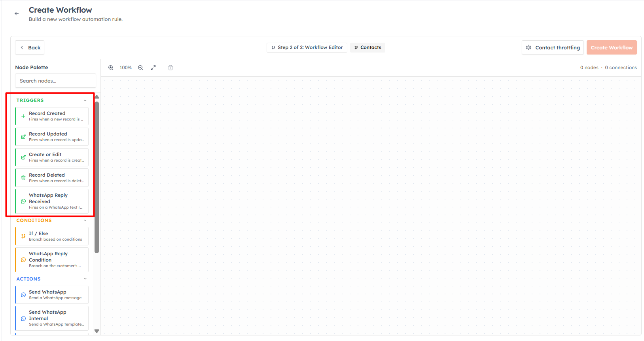Click the trash delete icon in canvas toolbar
Viewport: 644px width, 341px height.
[170, 68]
